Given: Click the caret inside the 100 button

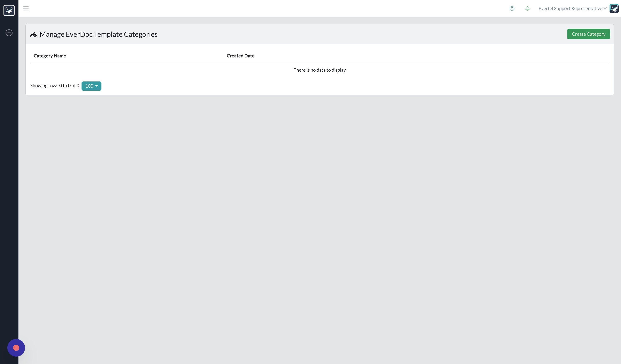Looking at the screenshot, I should tap(96, 86).
